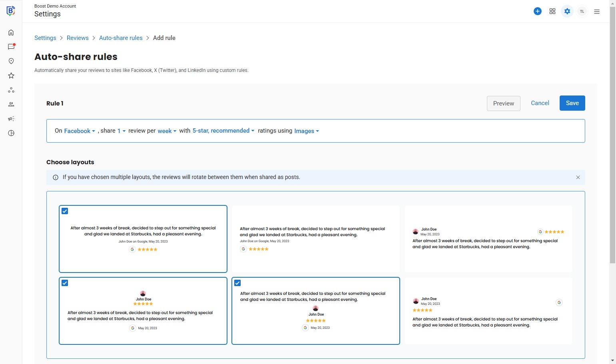Uncheck the first centered layout checkbox
The height and width of the screenshot is (364, 616).
65,211
